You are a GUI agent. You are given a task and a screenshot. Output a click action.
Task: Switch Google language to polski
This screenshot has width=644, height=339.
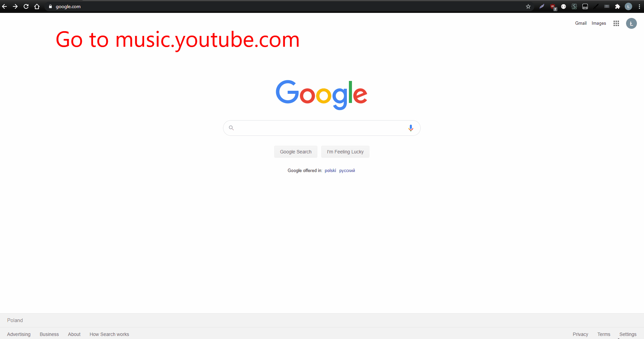330,171
